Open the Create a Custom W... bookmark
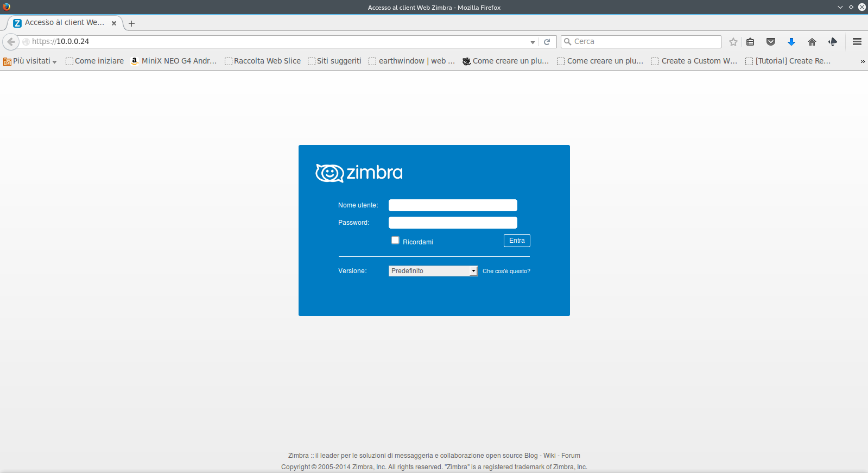The height and width of the screenshot is (473, 868). [694, 61]
